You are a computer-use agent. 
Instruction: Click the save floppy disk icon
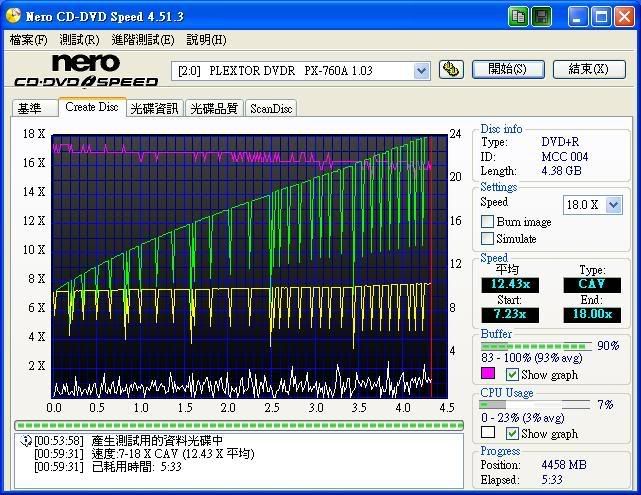point(542,17)
